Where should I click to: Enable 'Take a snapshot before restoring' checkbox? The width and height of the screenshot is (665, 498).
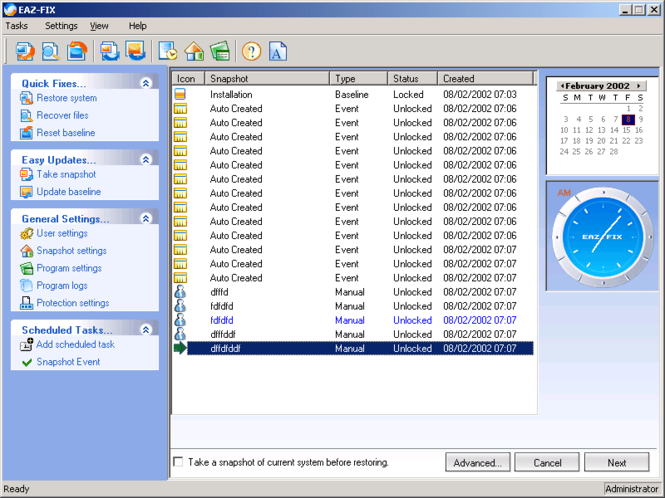pyautogui.click(x=178, y=462)
